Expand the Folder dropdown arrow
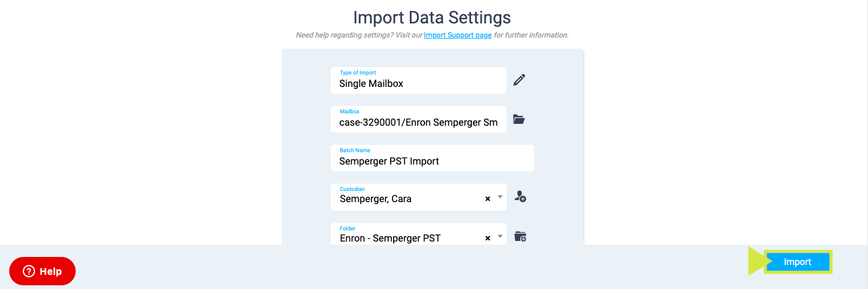This screenshot has height=289, width=868. (x=500, y=237)
